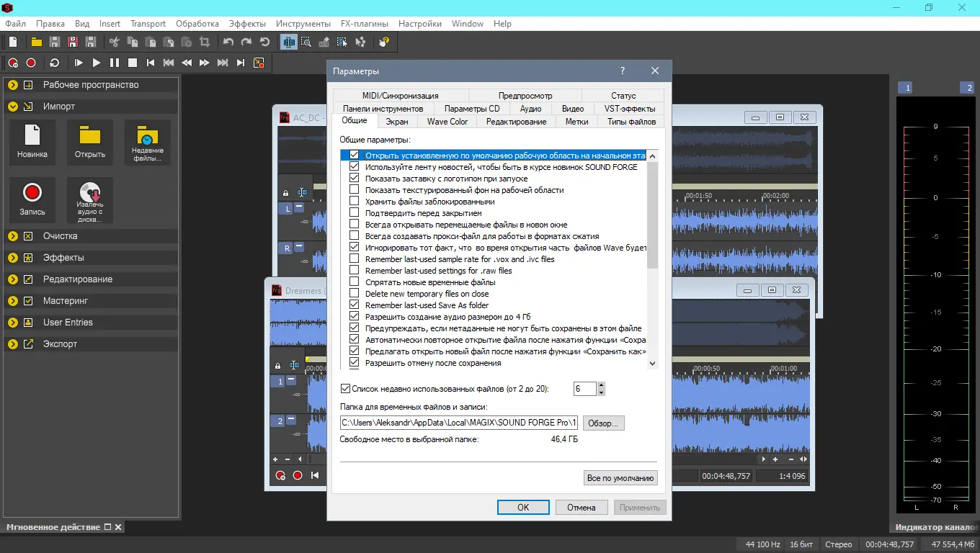Click the recent files count field showing 6
Viewport: 980px width, 553px height.
click(585, 389)
